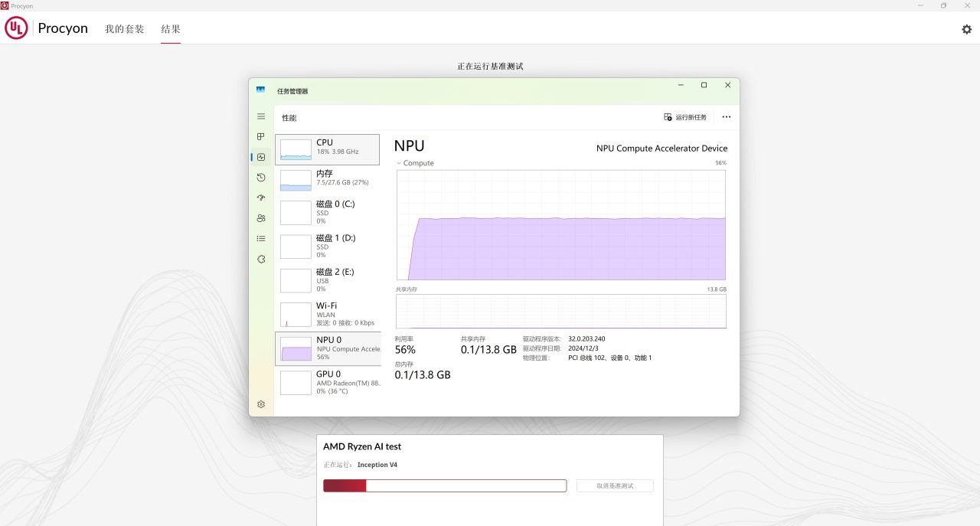Select NPU 0 in performance list
Image resolution: width=980 pixels, height=526 pixels.
tap(328, 348)
